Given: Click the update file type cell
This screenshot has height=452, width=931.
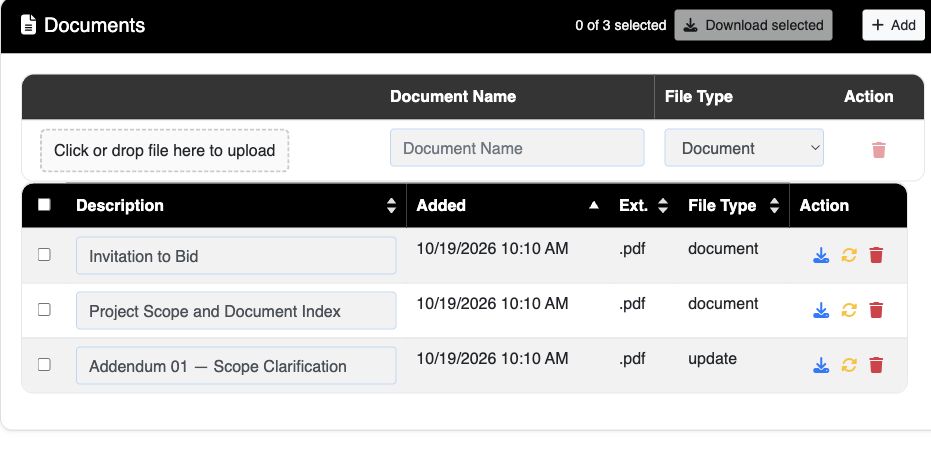Looking at the screenshot, I should coord(712,359).
